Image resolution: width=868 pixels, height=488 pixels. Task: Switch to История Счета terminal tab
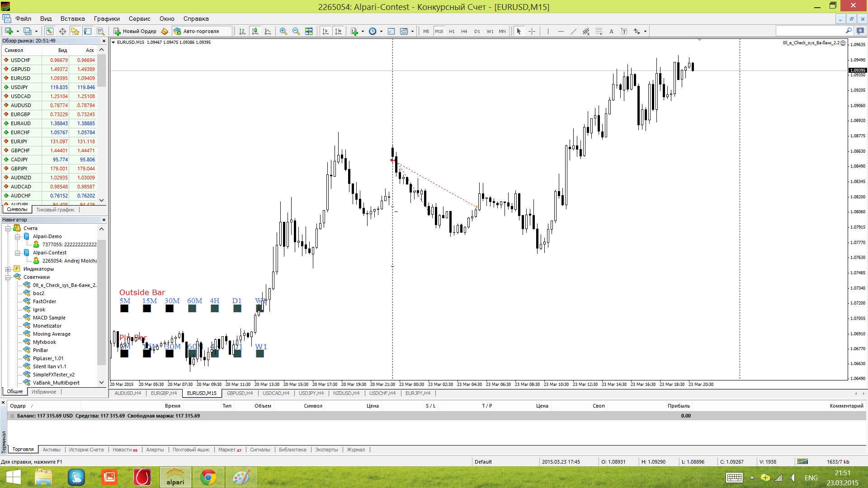coord(86,450)
